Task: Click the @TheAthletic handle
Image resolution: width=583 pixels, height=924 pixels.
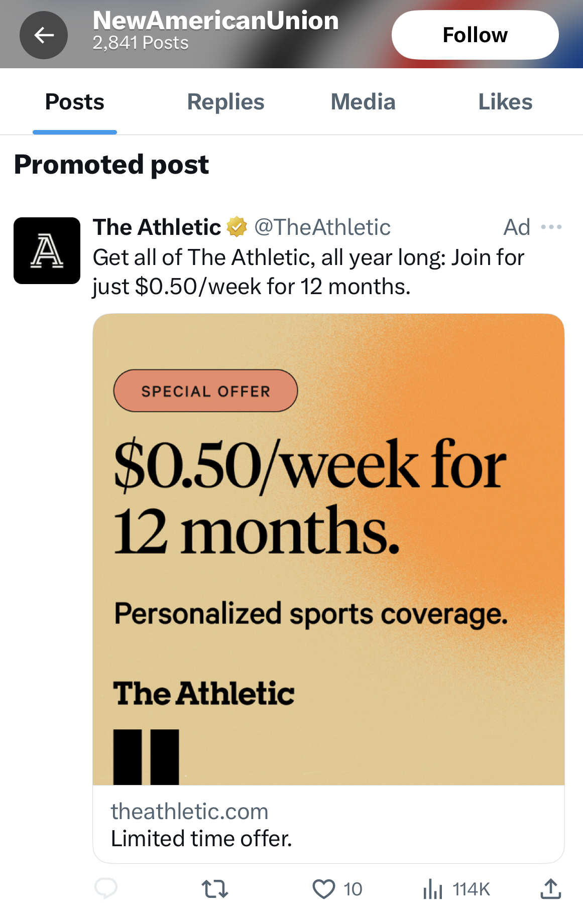Action: [323, 227]
